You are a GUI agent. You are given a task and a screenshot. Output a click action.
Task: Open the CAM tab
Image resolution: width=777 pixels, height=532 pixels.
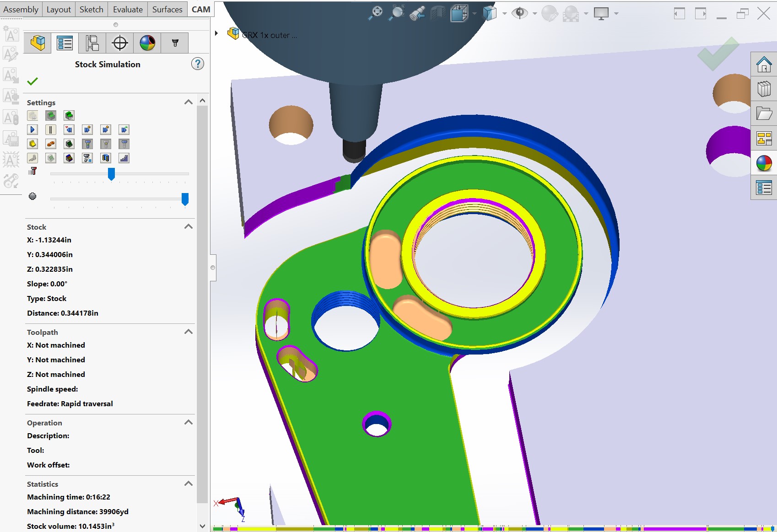[200, 9]
